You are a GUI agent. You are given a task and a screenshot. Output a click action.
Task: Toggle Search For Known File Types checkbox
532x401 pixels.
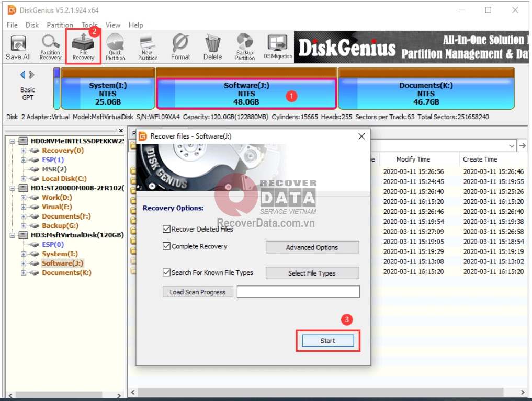click(x=166, y=272)
